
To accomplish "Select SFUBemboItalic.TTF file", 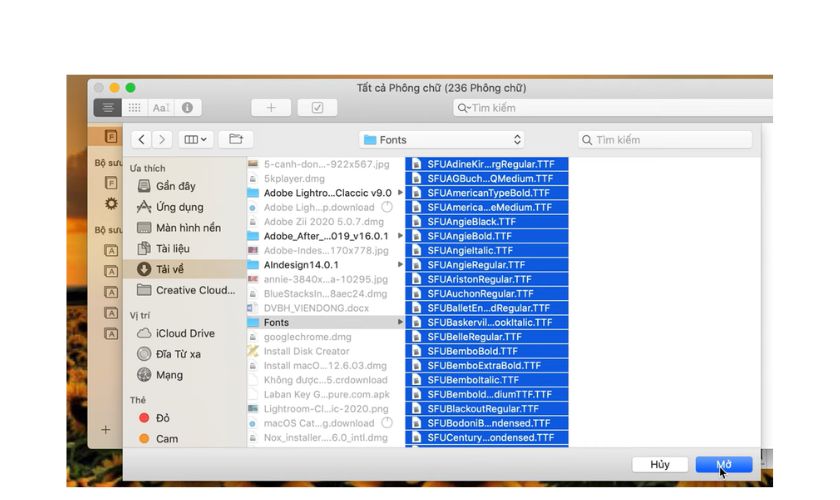I will 487,380.
